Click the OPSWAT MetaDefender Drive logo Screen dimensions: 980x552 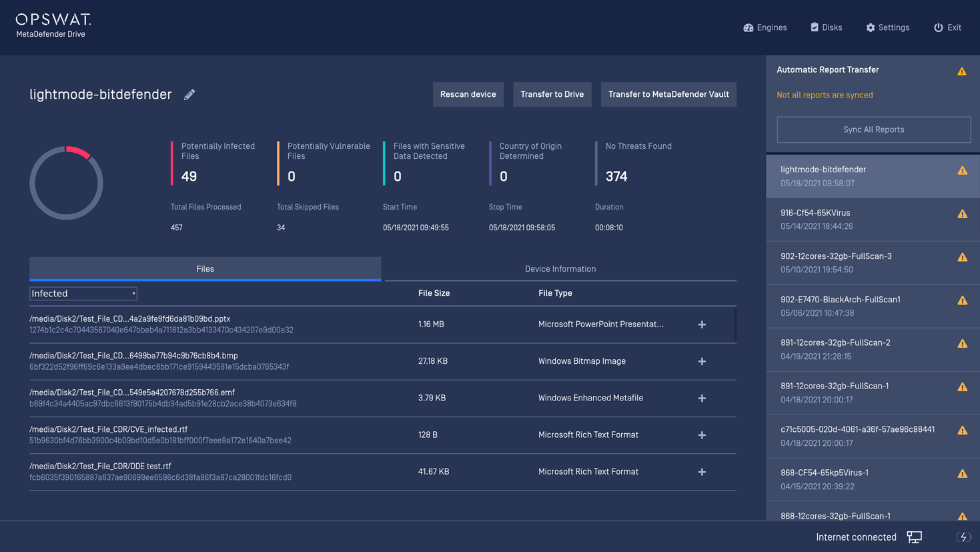[53, 25]
